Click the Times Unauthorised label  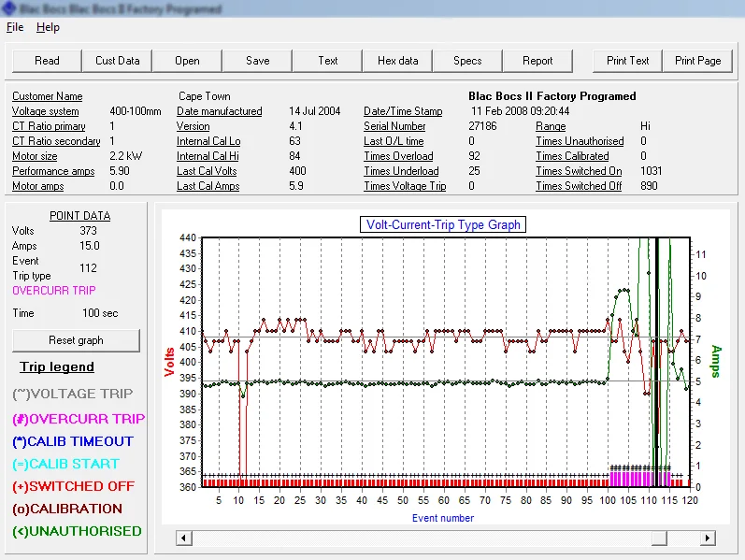click(x=580, y=141)
